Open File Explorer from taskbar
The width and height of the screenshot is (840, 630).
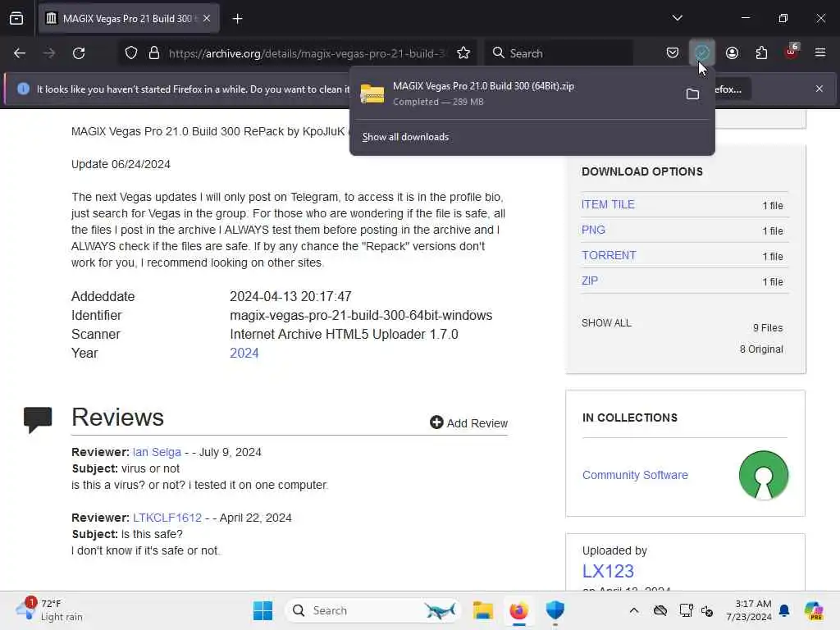[482, 610]
